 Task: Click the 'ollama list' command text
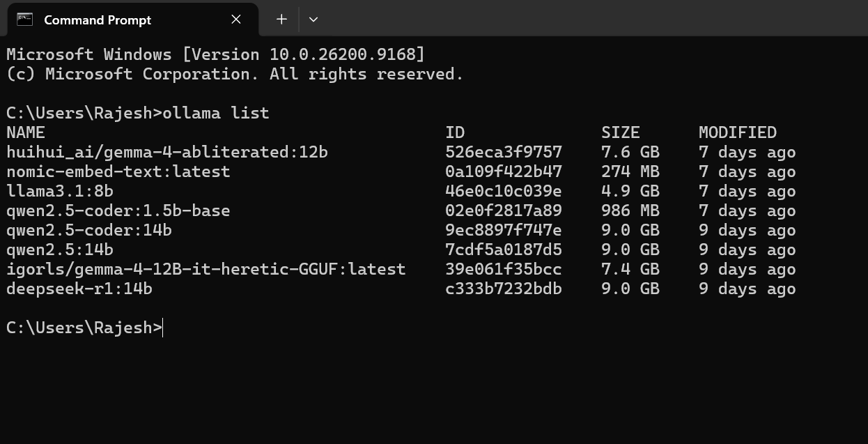pyautogui.click(x=216, y=113)
